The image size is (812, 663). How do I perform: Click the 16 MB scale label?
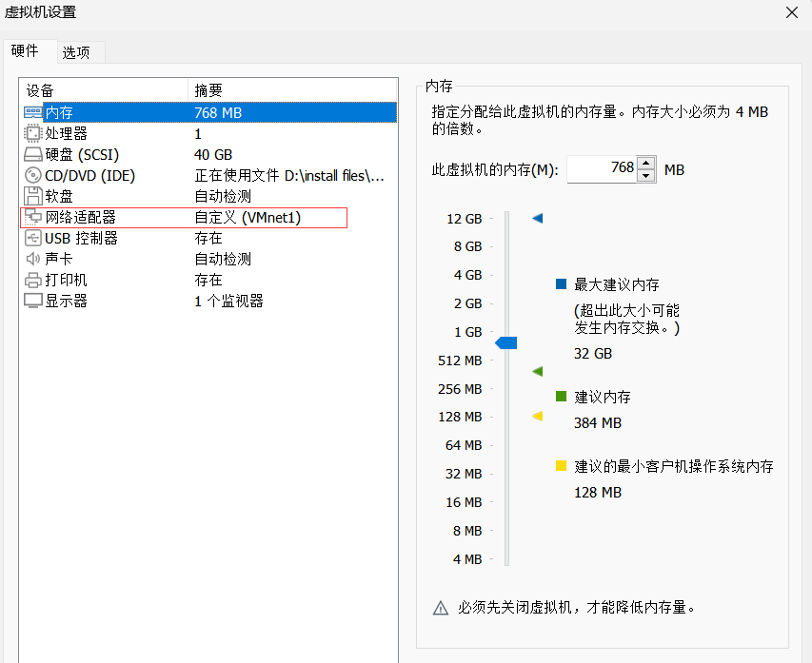click(x=464, y=502)
